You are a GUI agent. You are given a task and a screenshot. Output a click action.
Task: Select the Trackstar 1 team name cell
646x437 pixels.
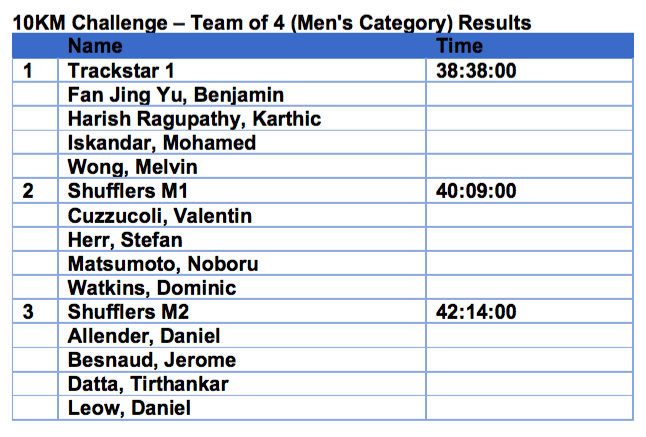click(242, 70)
